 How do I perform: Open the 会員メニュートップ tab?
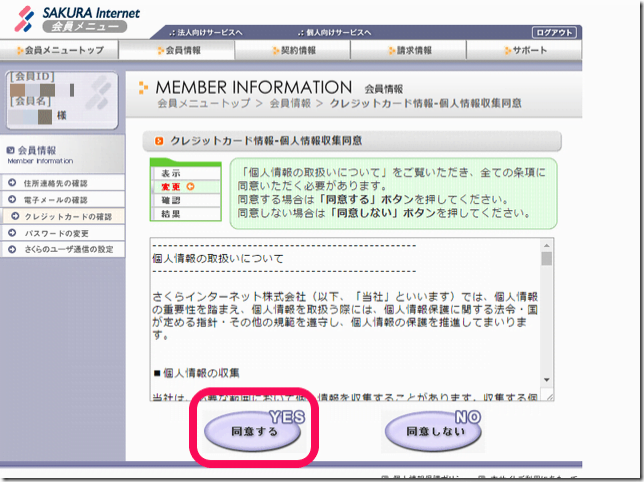(x=62, y=50)
